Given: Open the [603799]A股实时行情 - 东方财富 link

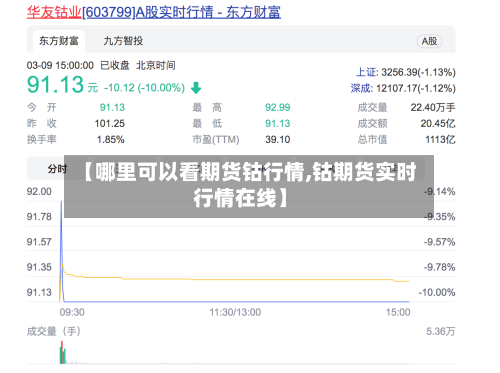Looking at the screenshot, I should 181,12.
